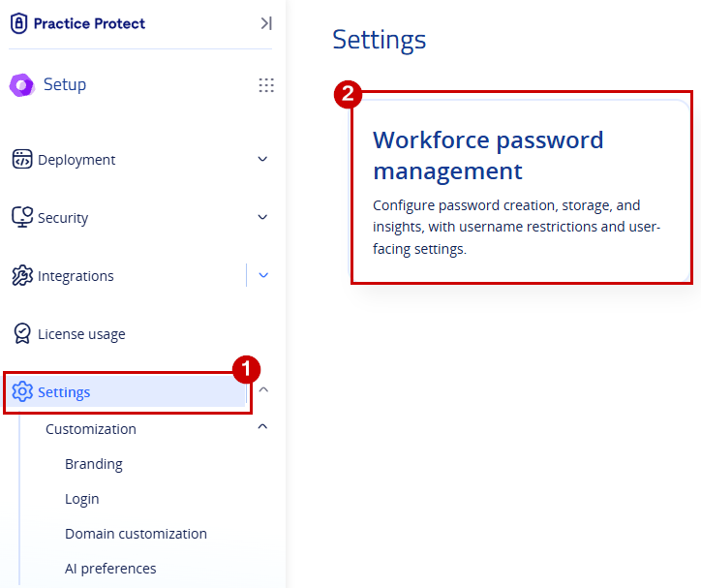Open the Login customization page
The image size is (701, 588).
point(81,499)
